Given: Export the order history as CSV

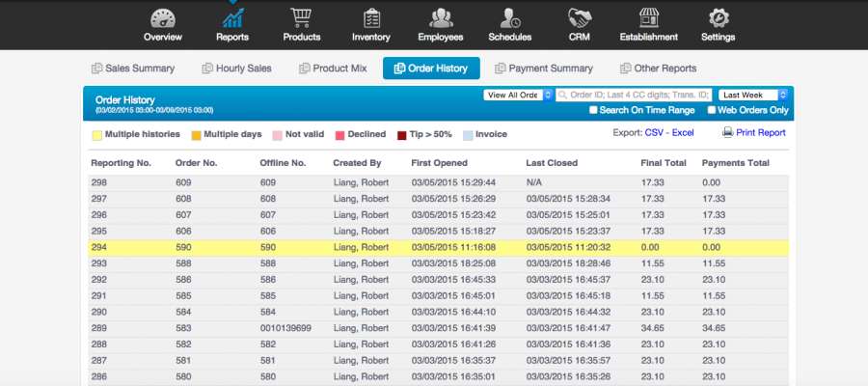Looking at the screenshot, I should point(656,133).
